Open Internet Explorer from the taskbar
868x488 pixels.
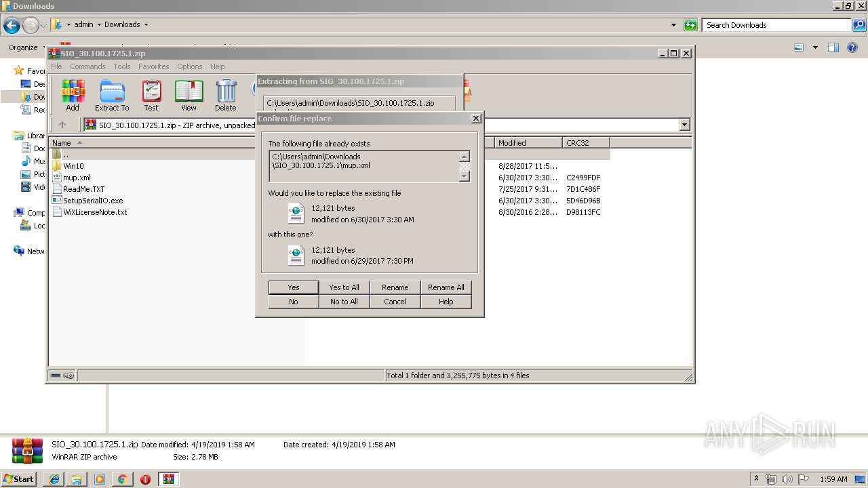[54, 479]
